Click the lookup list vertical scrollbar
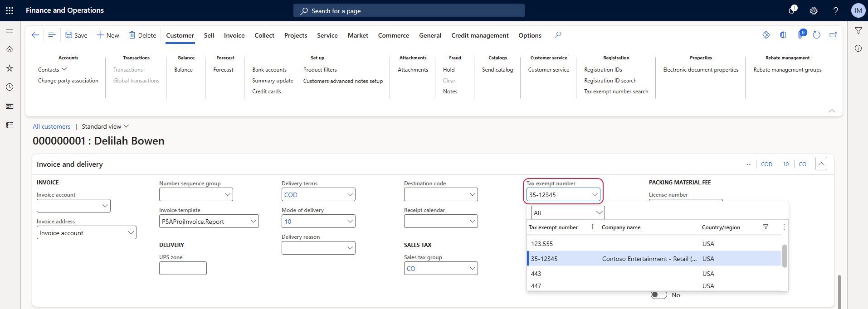 click(785, 256)
